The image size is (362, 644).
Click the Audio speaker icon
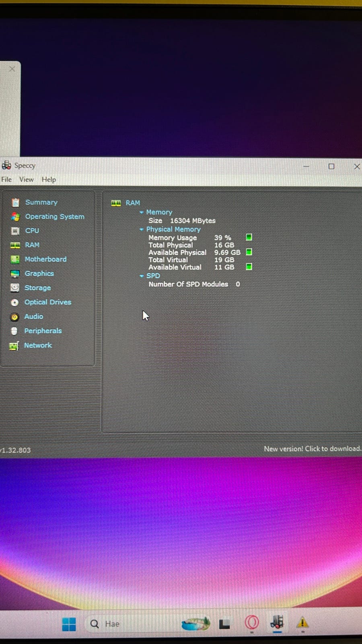(14, 317)
